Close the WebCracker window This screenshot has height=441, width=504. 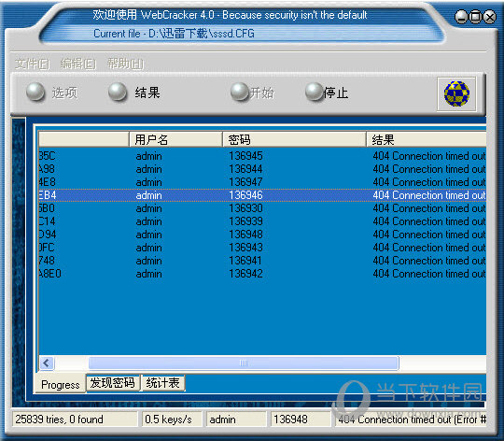(490, 17)
